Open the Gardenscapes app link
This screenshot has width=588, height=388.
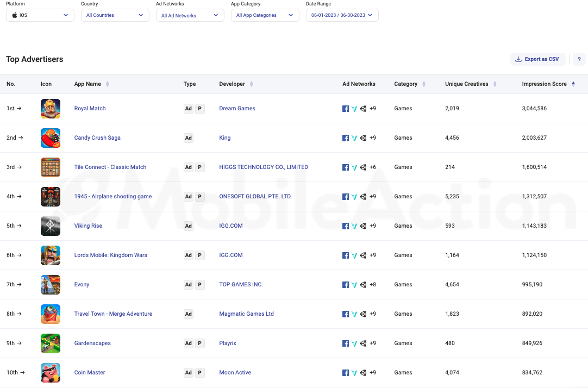pyautogui.click(x=92, y=343)
